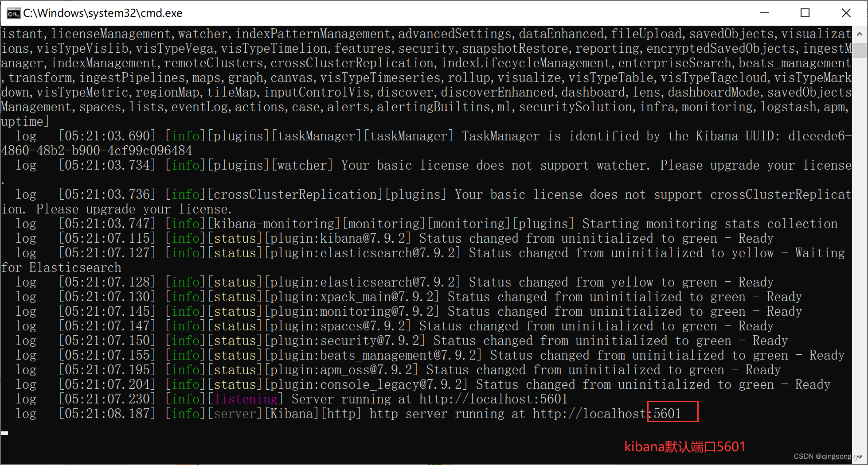Click the [kibana-monitoring] tag text
Image resolution: width=868 pixels, height=465 pixels.
point(274,224)
